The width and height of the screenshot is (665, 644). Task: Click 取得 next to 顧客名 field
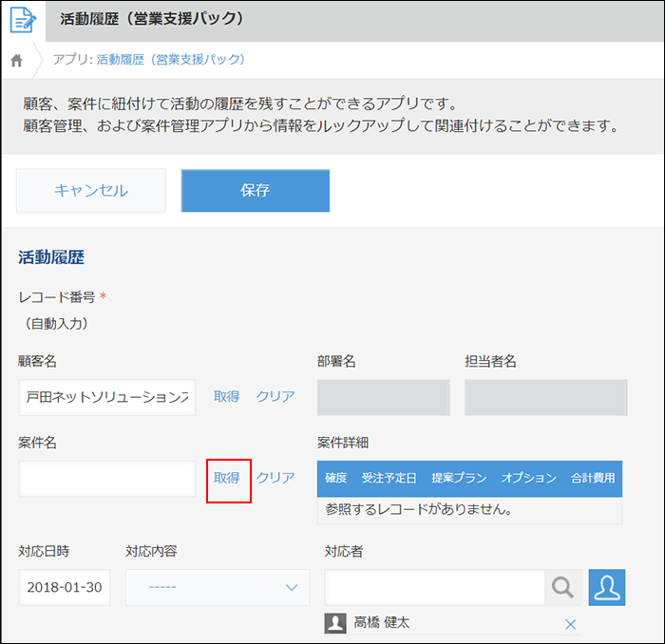tap(226, 396)
